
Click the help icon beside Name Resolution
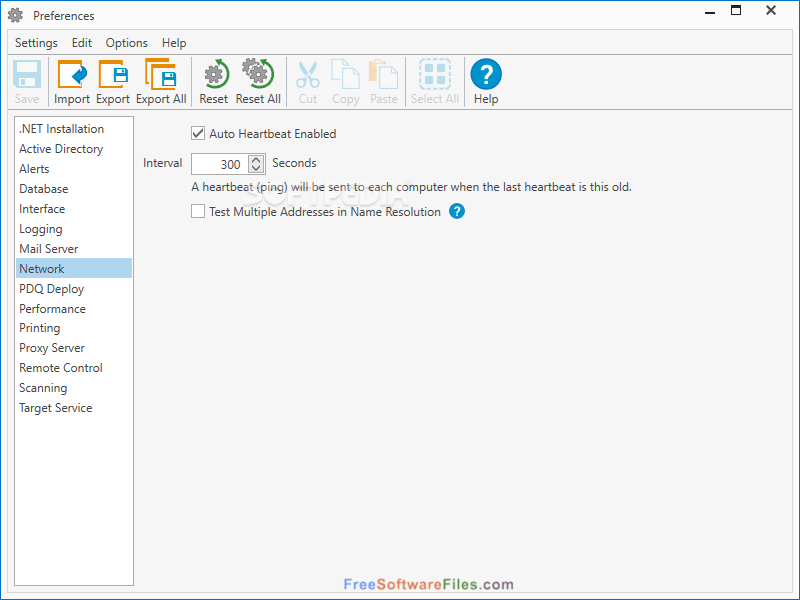457,211
